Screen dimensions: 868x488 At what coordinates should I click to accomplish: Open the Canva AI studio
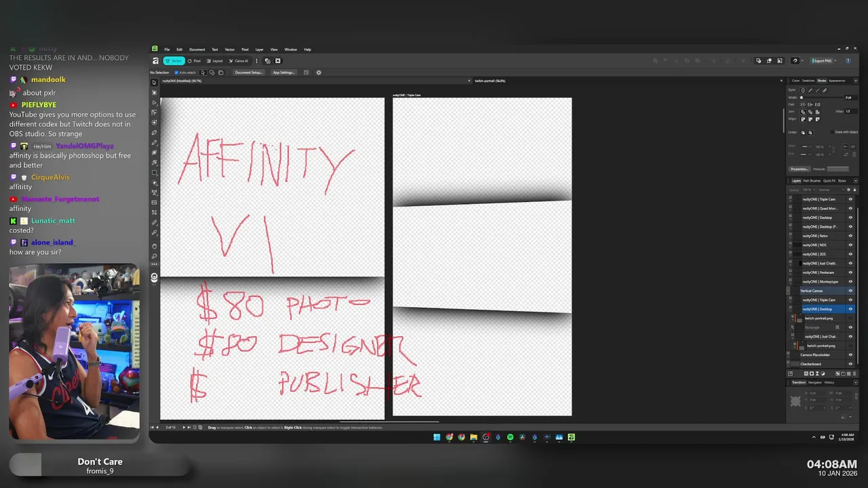click(239, 61)
